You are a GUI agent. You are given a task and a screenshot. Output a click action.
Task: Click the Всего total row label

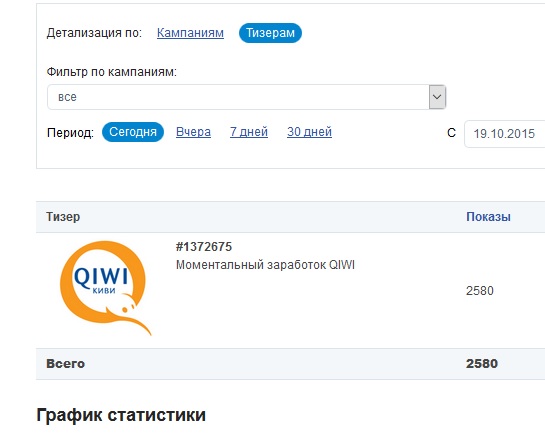click(x=65, y=364)
